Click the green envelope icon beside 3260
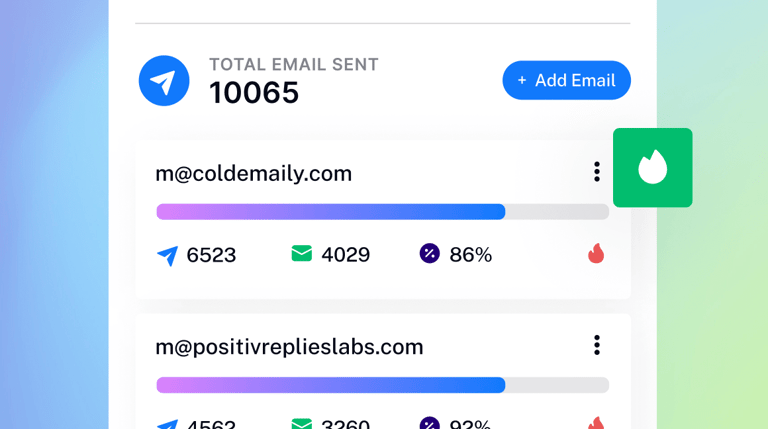Screen dimensions: 768x429 point(302,424)
